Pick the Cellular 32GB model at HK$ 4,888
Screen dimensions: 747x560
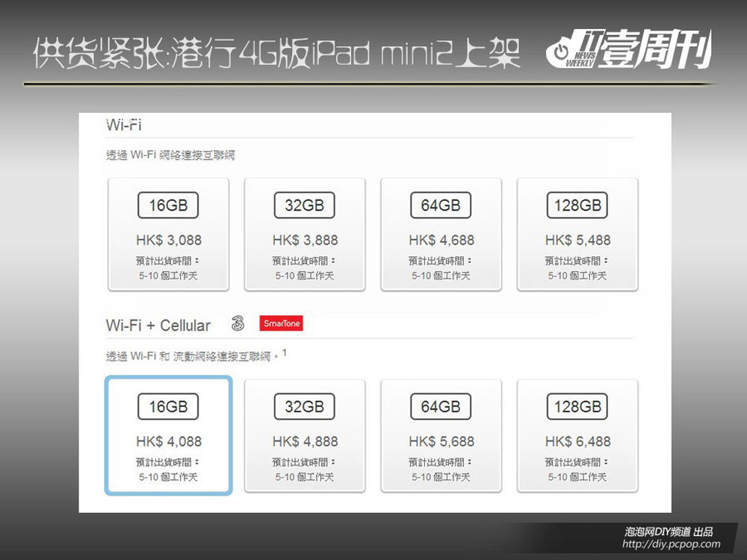pos(305,436)
